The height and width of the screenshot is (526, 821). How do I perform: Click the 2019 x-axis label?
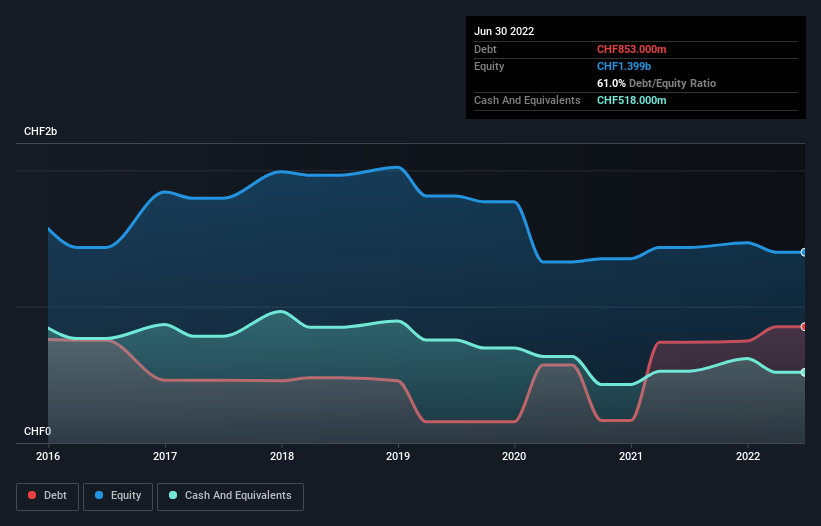[398, 456]
